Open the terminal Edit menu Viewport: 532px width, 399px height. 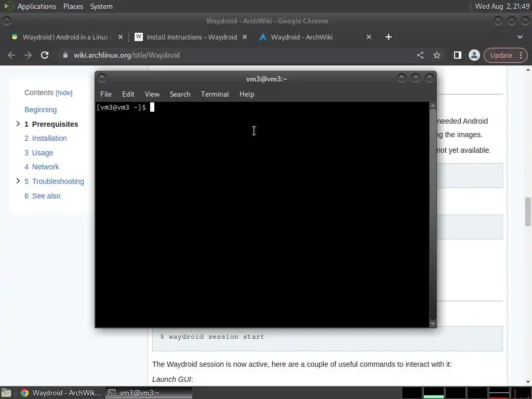[x=128, y=94]
